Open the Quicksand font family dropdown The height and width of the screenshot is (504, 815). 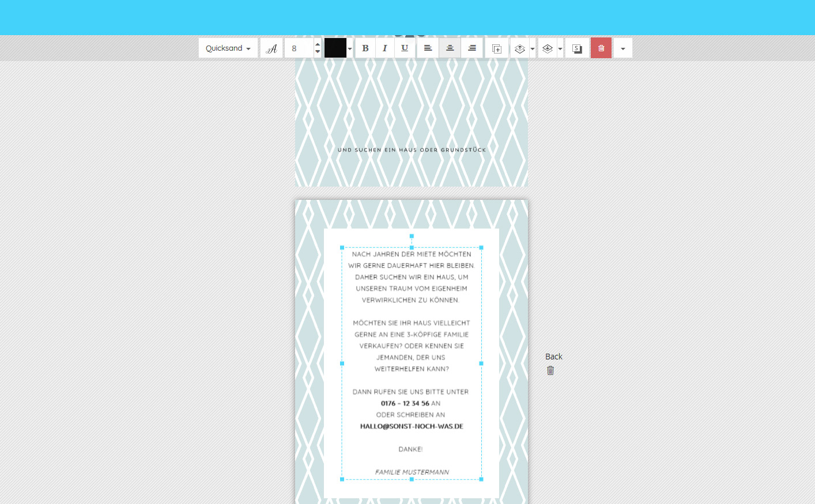(x=228, y=48)
